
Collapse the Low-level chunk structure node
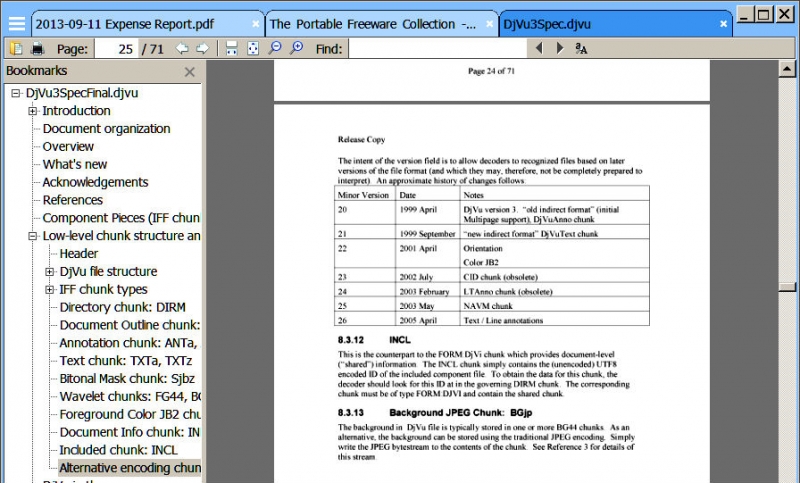[x=33, y=236]
